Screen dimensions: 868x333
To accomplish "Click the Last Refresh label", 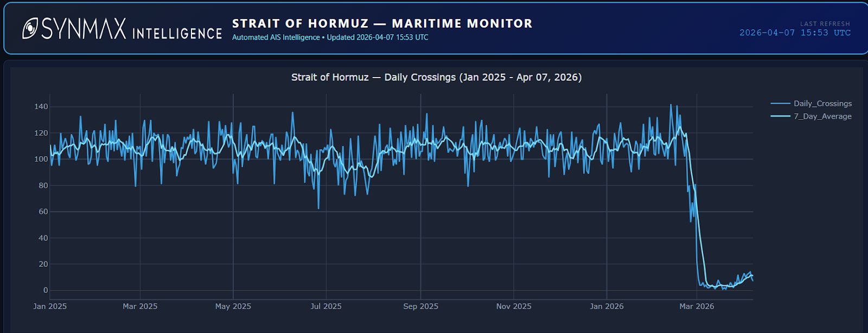I will 825,24.
